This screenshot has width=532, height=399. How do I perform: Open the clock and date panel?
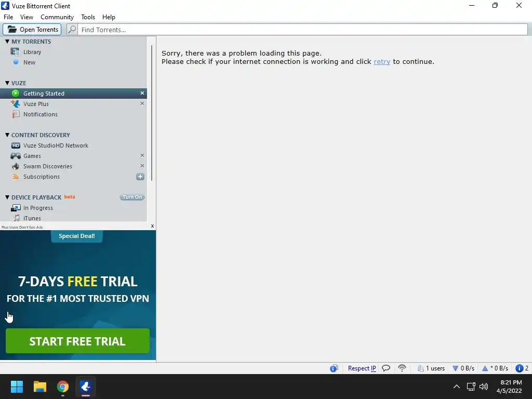click(509, 387)
